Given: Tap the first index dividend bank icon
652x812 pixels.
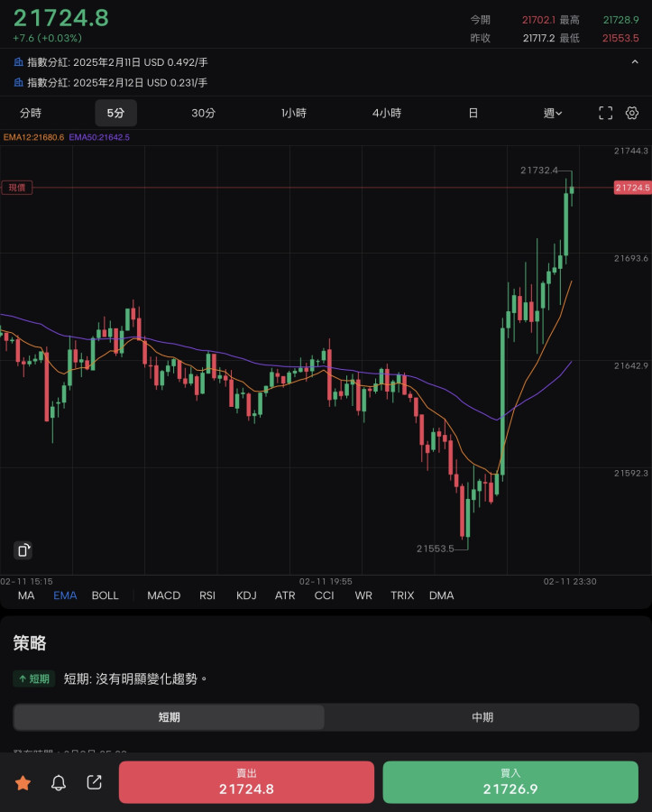Looking at the screenshot, I should tap(19, 62).
